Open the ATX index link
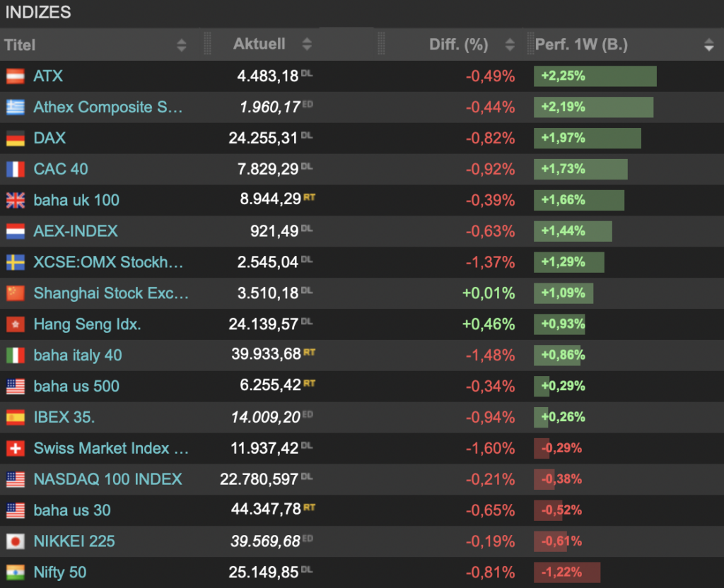Screen dimensions: 724x588 click(48, 76)
